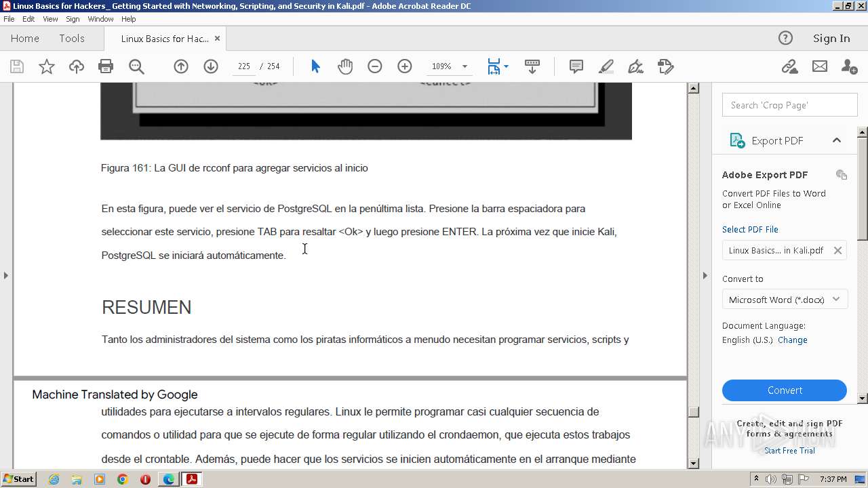This screenshot has width=868, height=488.
Task: Go to the previous page arrow
Action: [181, 66]
